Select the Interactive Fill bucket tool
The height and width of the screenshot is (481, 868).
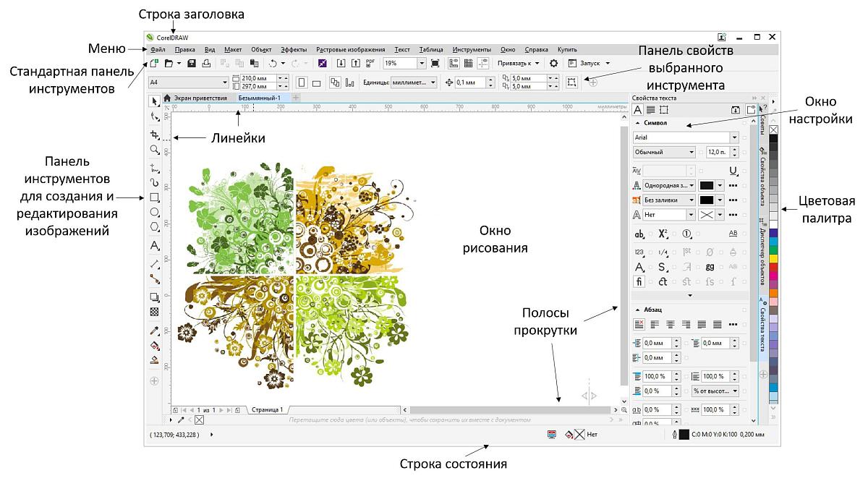(154, 346)
